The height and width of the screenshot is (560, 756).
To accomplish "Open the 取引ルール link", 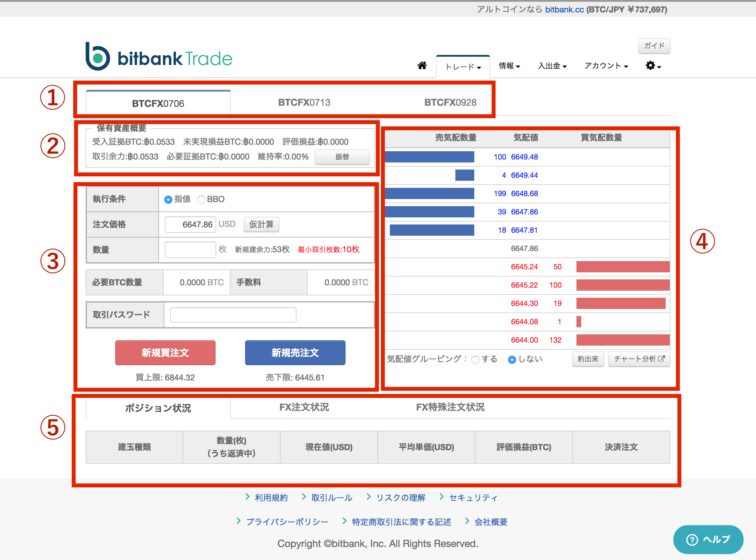I will coord(332,498).
